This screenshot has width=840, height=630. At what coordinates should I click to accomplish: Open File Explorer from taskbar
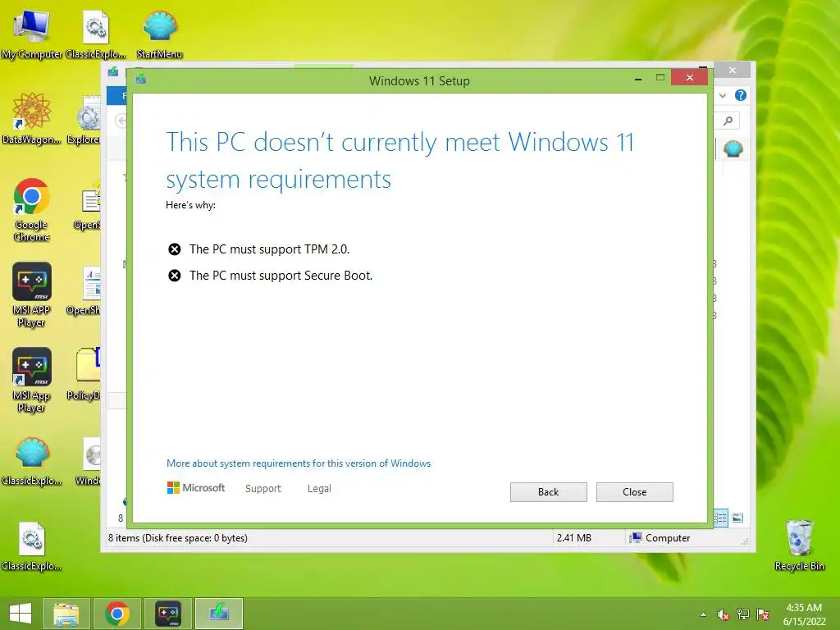(66, 614)
